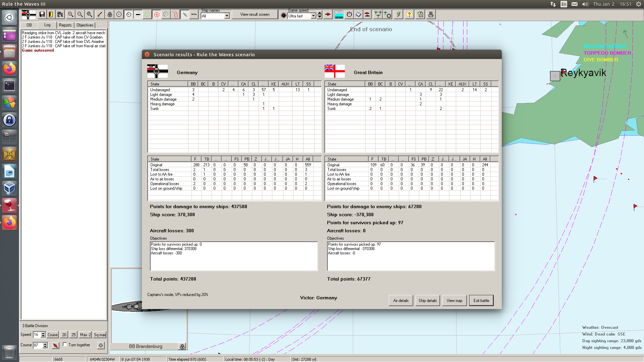Click the sea and sky weather icon
The width and height of the screenshot is (644, 362).
point(339,14)
